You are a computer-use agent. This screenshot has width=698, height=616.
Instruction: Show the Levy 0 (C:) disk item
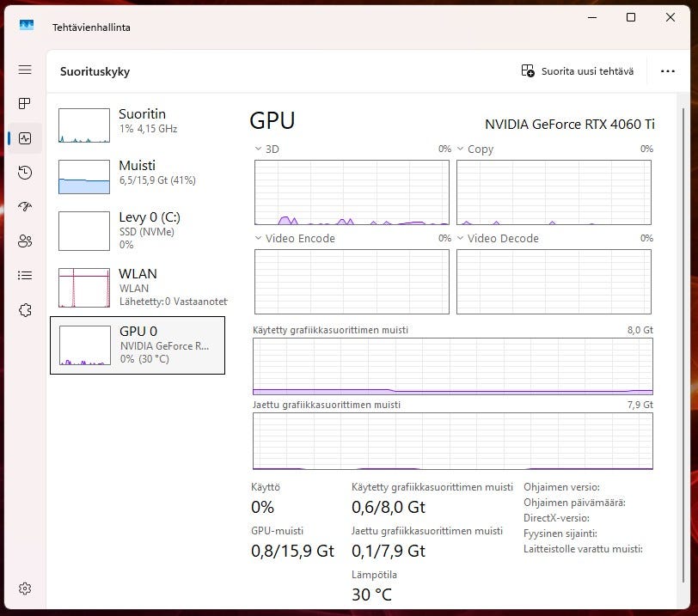[x=138, y=230]
